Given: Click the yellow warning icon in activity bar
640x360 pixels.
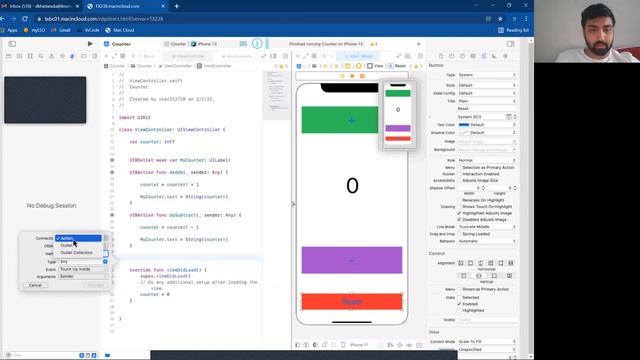Looking at the screenshot, I should click(x=372, y=44).
